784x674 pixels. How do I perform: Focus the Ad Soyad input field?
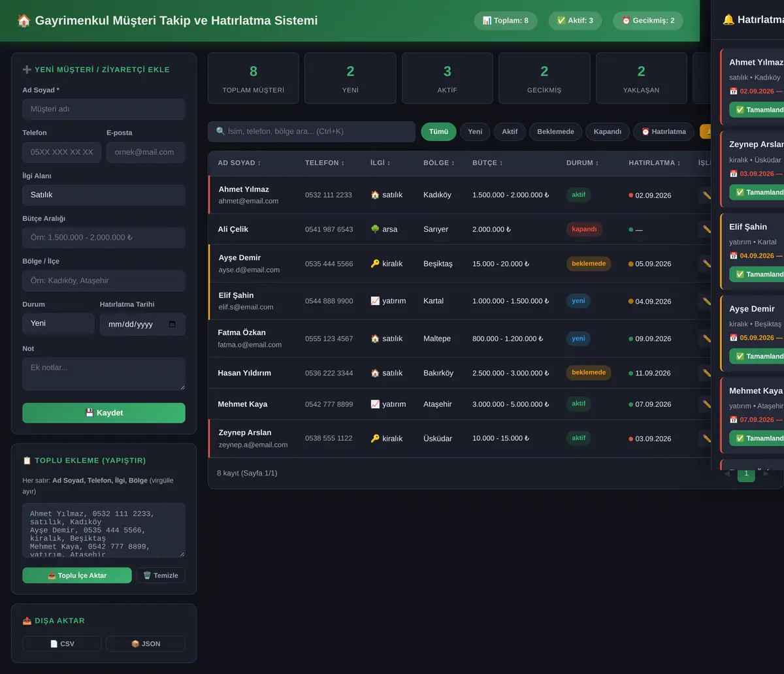pyautogui.click(x=104, y=109)
